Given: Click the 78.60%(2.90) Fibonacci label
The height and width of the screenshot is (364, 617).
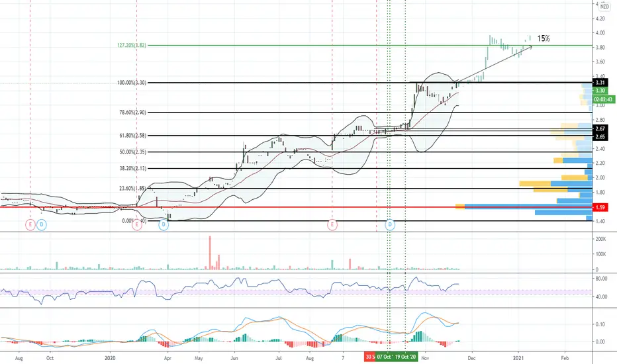Looking at the screenshot, I should tap(132, 113).
